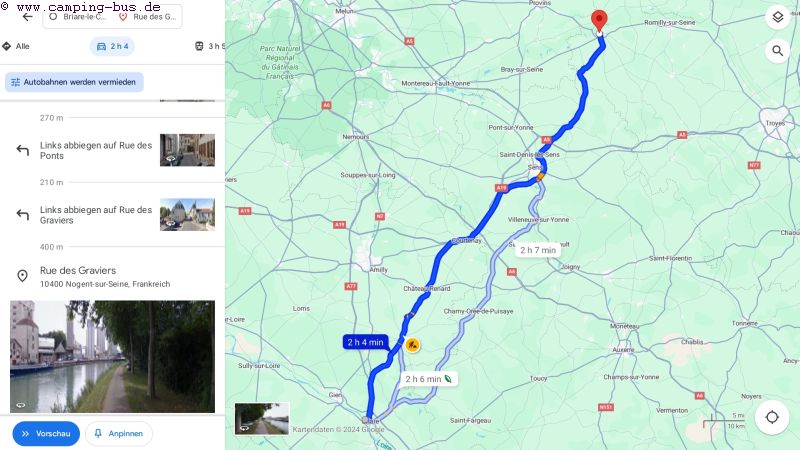Screen dimensions: 800x450
Task: Open Autobahnen werden vermieden route options
Action: [x=74, y=82]
